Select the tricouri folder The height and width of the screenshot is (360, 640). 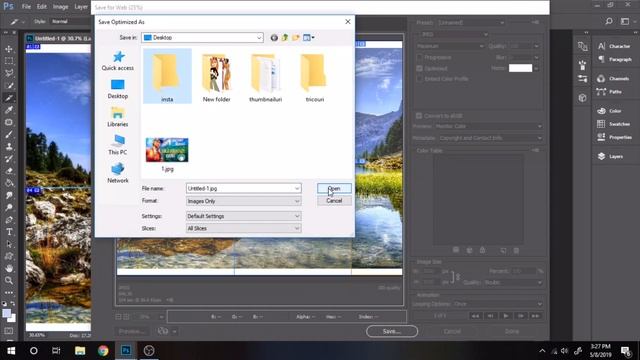pos(315,78)
